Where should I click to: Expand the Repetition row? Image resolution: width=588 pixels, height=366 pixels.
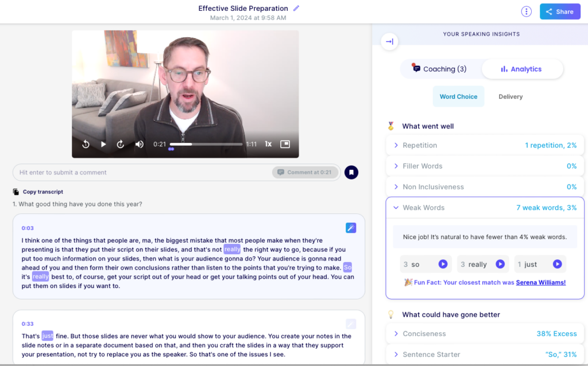(485, 145)
